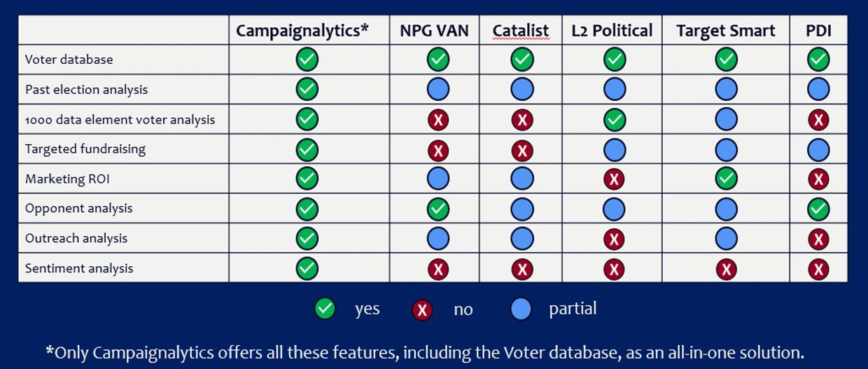Click the footnote about Campaignalytics all-in-one solution
The image size is (868, 369).
425,351
